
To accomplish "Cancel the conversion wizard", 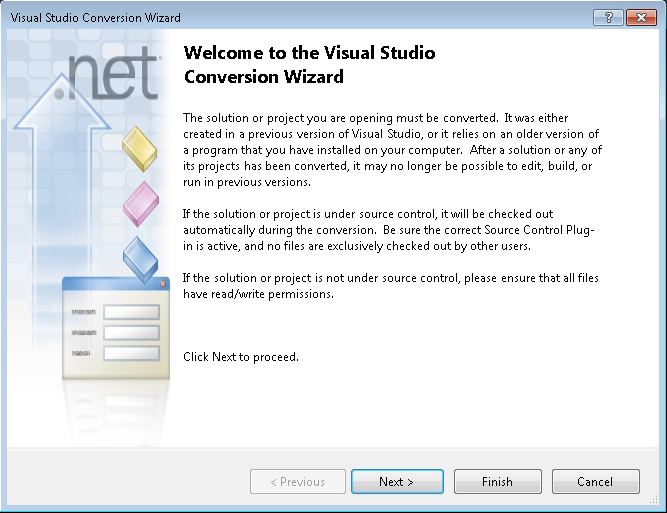I will click(595, 482).
